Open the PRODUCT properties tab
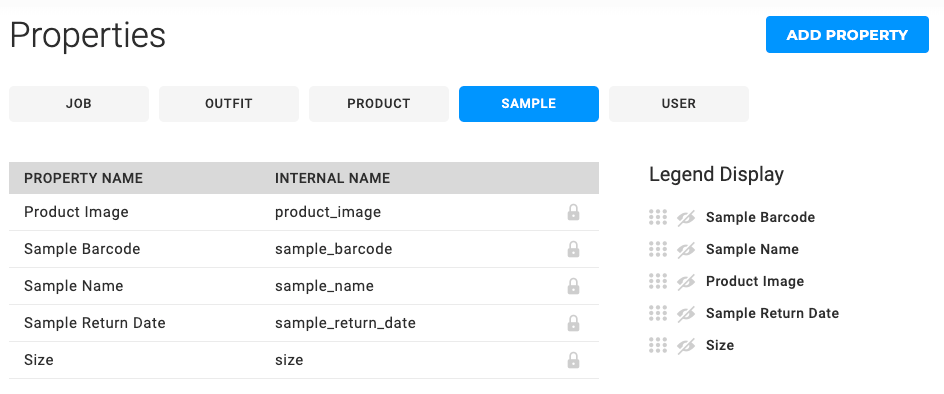The image size is (944, 394). coord(379,104)
